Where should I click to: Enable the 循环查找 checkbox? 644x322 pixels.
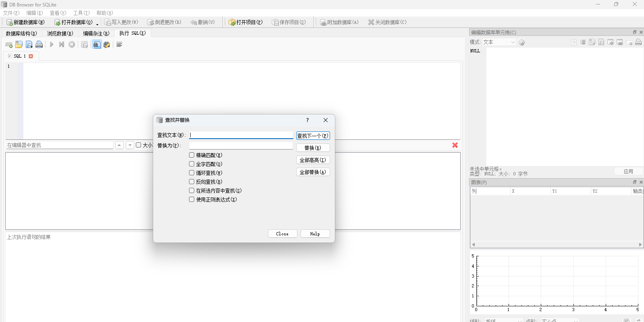click(192, 173)
